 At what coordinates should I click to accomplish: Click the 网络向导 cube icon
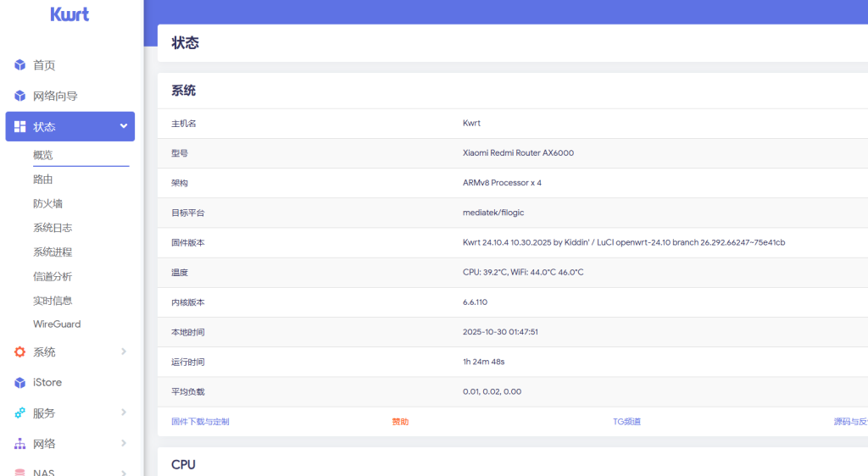(20, 96)
